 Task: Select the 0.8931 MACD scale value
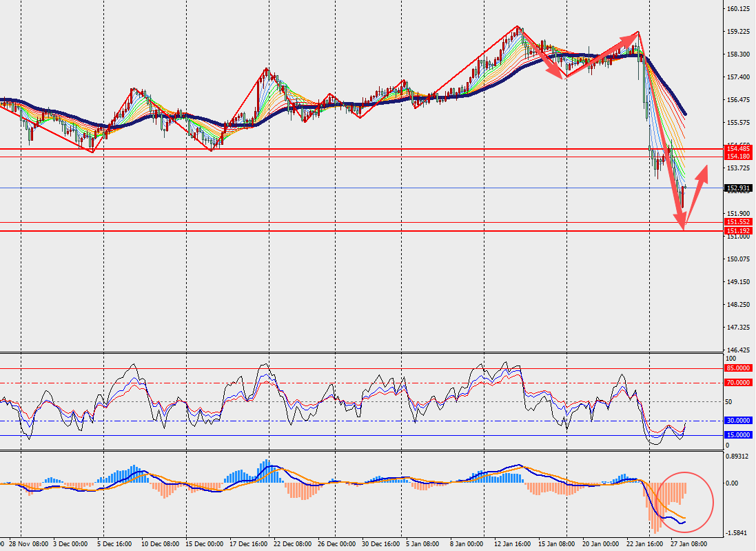(x=738, y=456)
